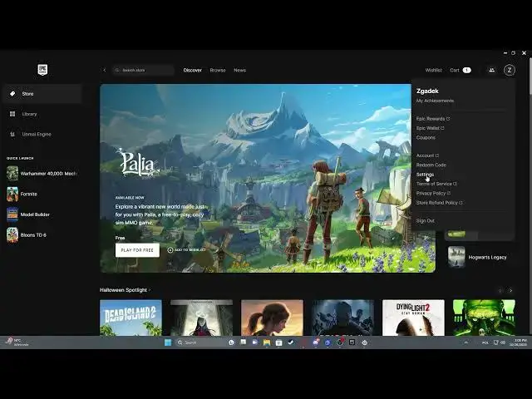Click Sign Out in account menu
532x399 pixels.
pos(425,220)
